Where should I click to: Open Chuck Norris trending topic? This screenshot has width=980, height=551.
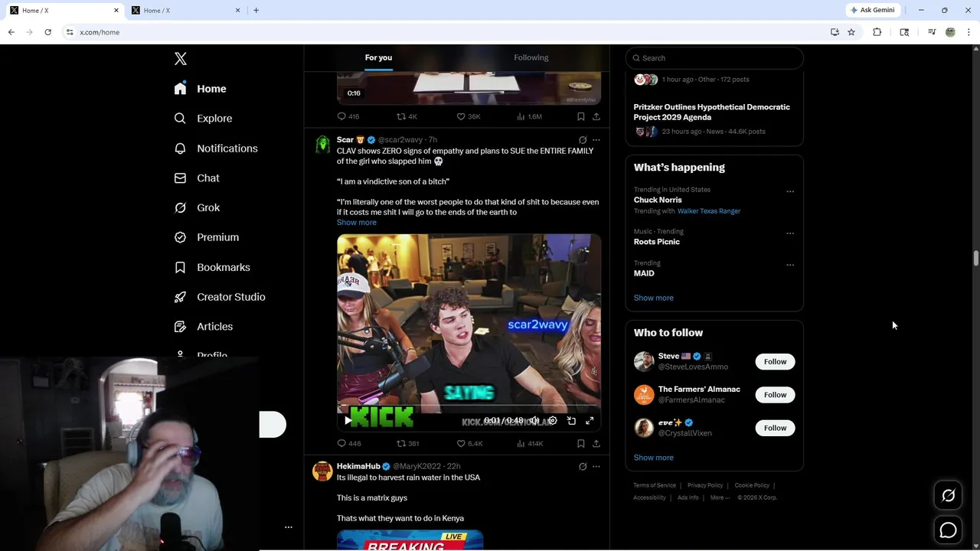[658, 200]
